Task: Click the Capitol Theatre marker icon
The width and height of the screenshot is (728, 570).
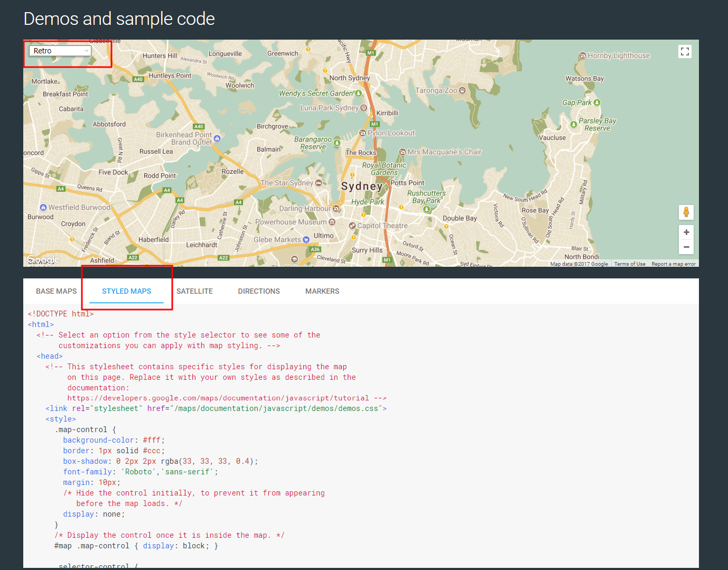Action: 352,226
